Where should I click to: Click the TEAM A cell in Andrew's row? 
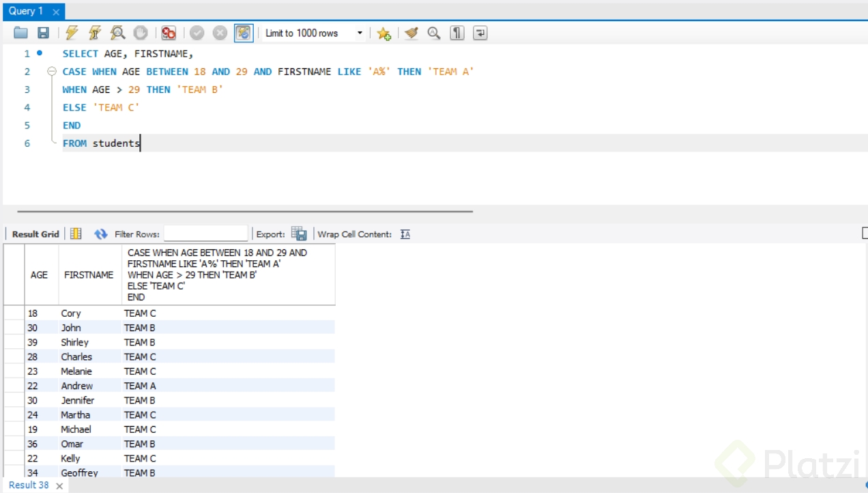click(x=229, y=386)
